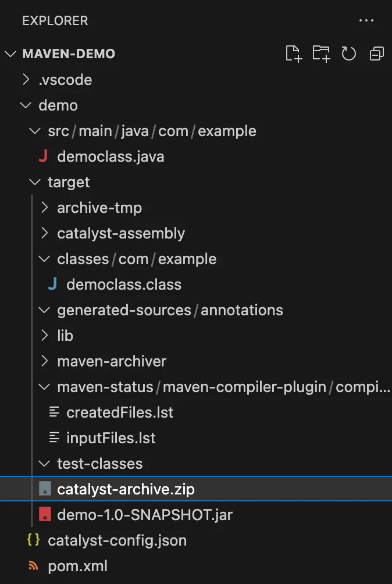Click the orange feed icon beside pom.xml
392x584 pixels.
coord(34,566)
